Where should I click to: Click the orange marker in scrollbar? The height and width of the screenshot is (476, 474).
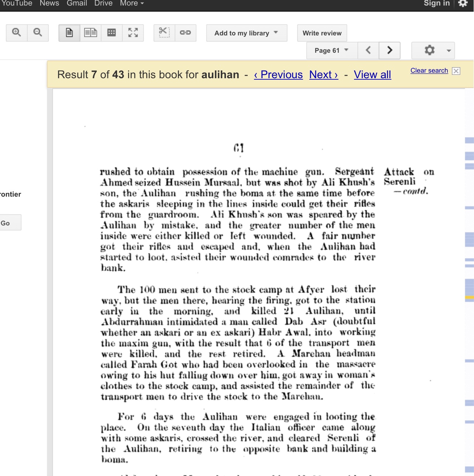470,297
